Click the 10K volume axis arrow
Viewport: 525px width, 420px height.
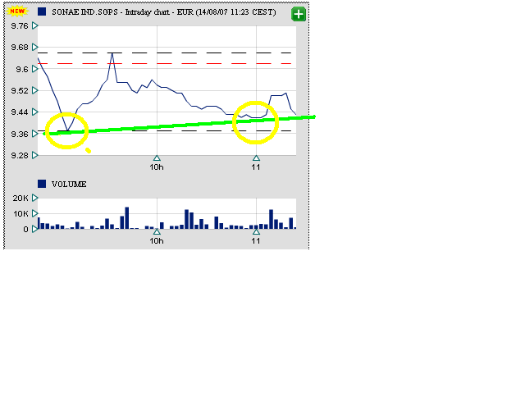(x=34, y=213)
